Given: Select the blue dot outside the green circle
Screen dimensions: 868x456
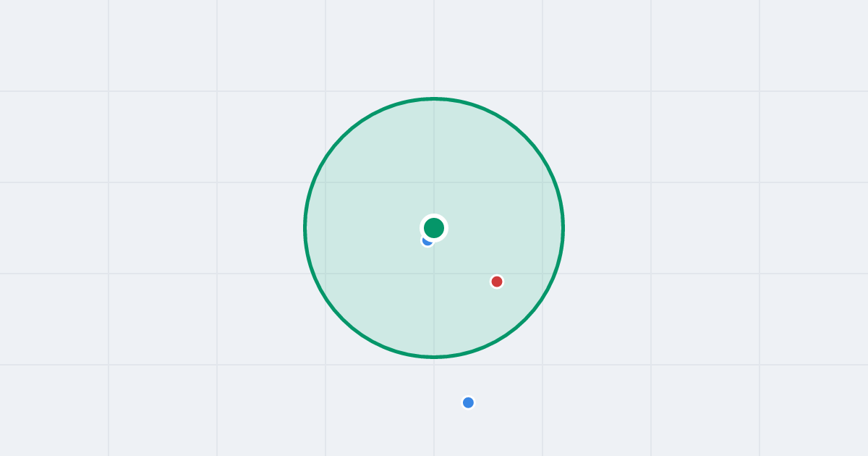Looking at the screenshot, I should pyautogui.click(x=468, y=402).
